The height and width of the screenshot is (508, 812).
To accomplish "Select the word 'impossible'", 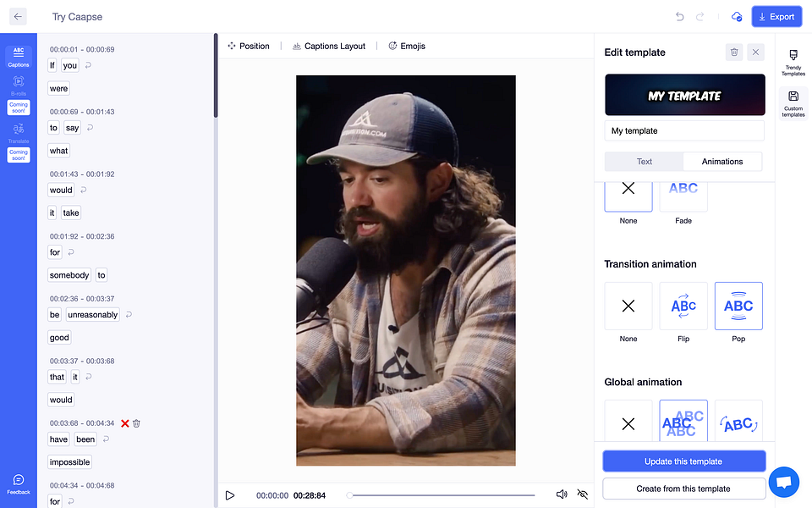I will pos(70,462).
